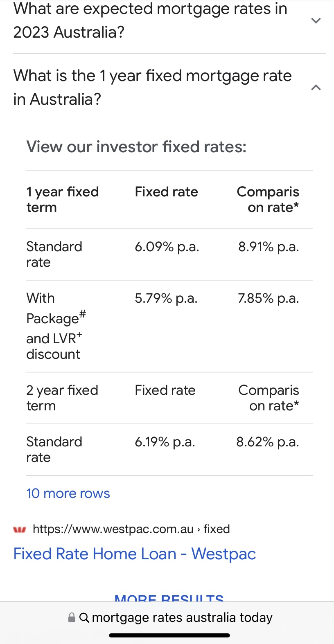Select the 6.09% p.a. fixed rate cell
The width and height of the screenshot is (334, 644).
pyautogui.click(x=167, y=247)
